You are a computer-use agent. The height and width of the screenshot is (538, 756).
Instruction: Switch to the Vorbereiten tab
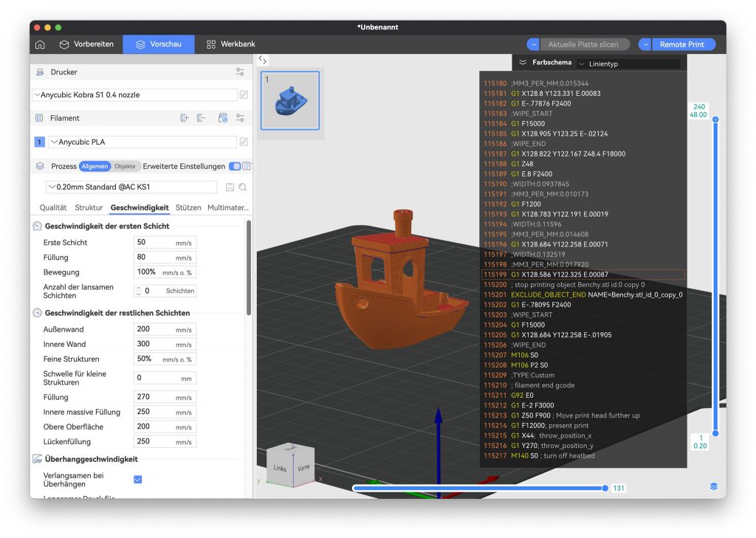coord(86,44)
